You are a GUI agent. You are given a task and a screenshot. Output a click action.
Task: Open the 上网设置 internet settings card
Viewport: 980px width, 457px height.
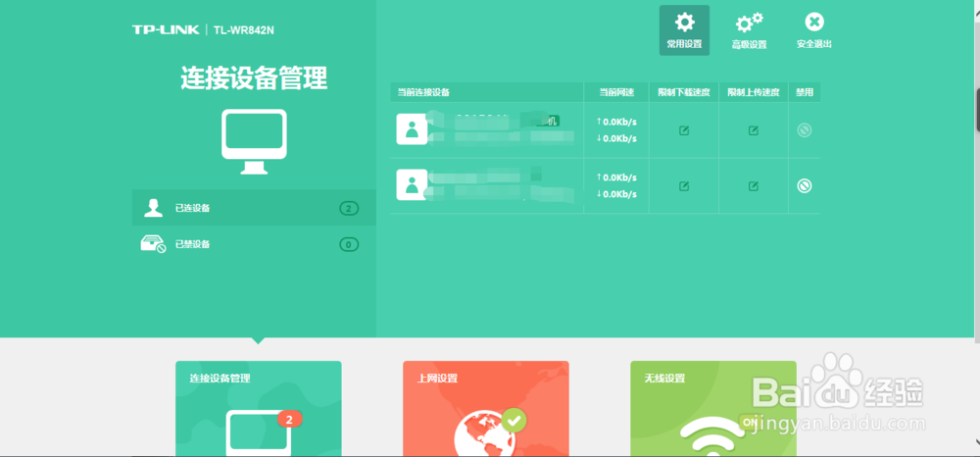pyautogui.click(x=486, y=409)
